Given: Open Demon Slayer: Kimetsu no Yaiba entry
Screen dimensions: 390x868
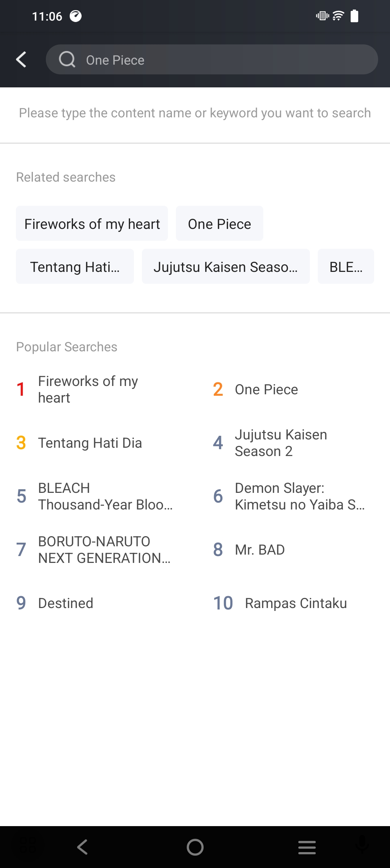Looking at the screenshot, I should (x=300, y=496).
